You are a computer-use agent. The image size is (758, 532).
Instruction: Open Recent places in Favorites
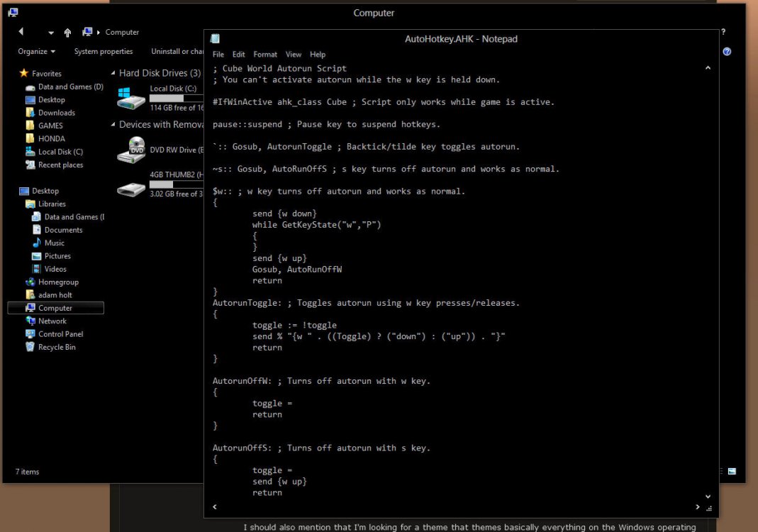point(60,165)
